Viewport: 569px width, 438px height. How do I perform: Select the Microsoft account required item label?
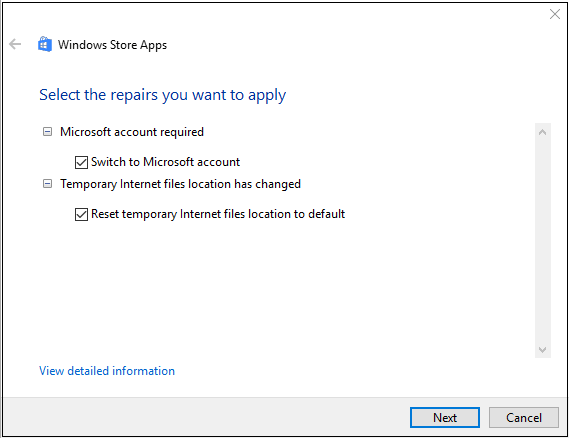pyautogui.click(x=132, y=132)
